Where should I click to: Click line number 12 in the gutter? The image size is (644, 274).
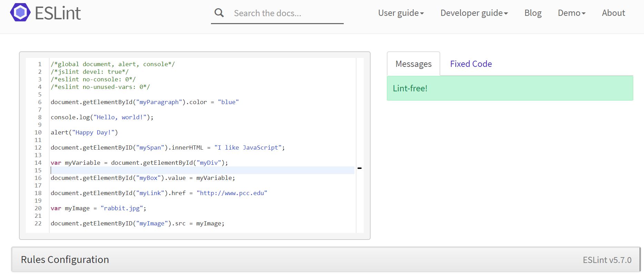pyautogui.click(x=38, y=148)
